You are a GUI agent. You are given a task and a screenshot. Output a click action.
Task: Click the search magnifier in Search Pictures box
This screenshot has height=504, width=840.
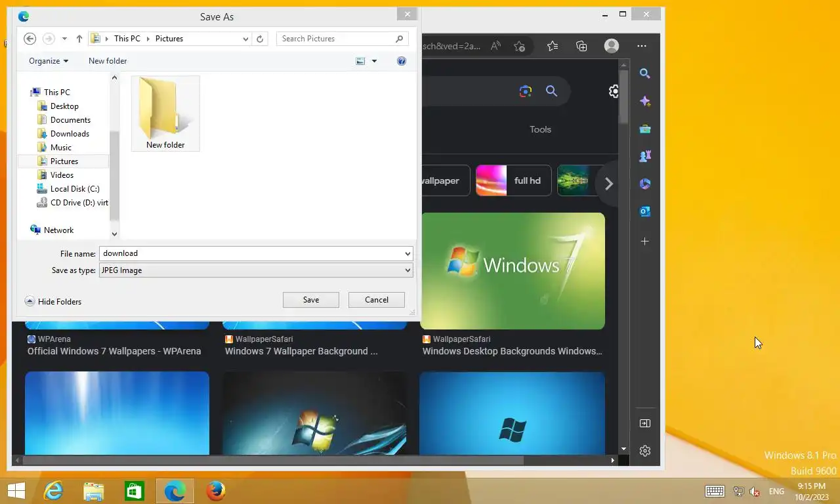click(x=400, y=39)
